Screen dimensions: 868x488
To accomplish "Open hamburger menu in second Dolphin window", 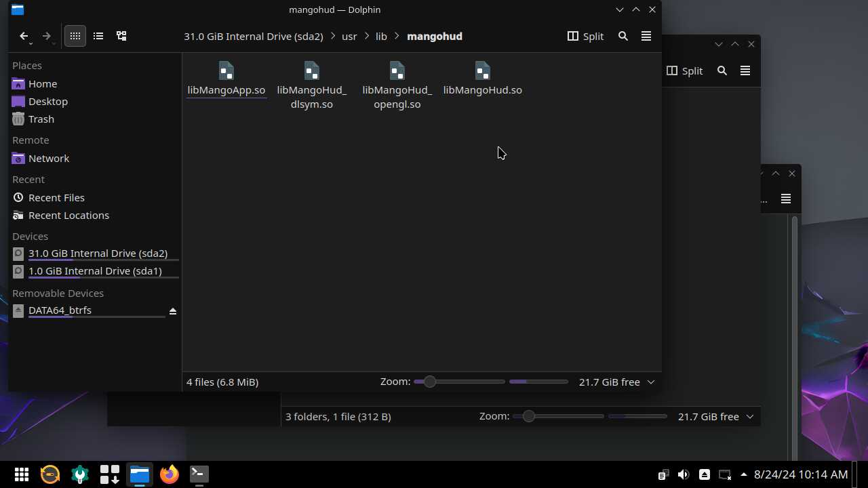I will pyautogui.click(x=745, y=70).
